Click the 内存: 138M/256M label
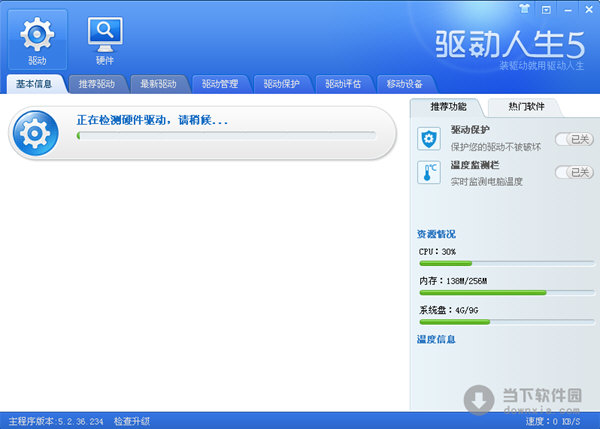This screenshot has width=600, height=429. coord(453,281)
